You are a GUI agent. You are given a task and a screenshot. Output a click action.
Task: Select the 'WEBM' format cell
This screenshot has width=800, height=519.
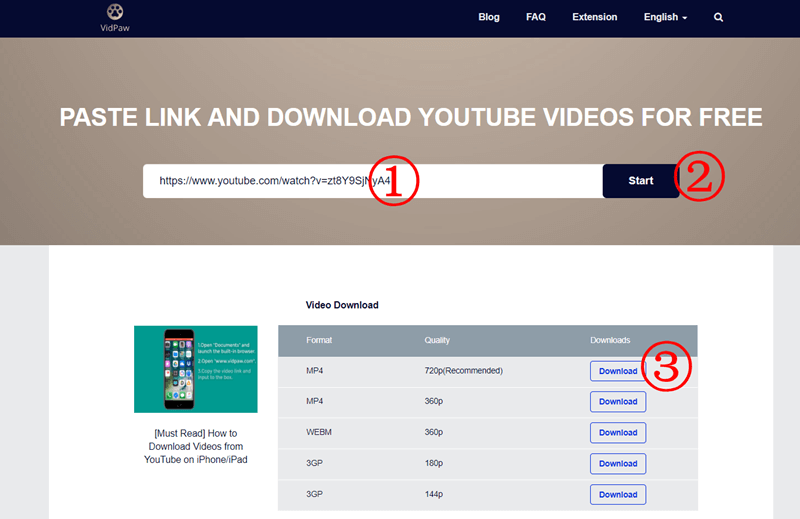coord(319,432)
